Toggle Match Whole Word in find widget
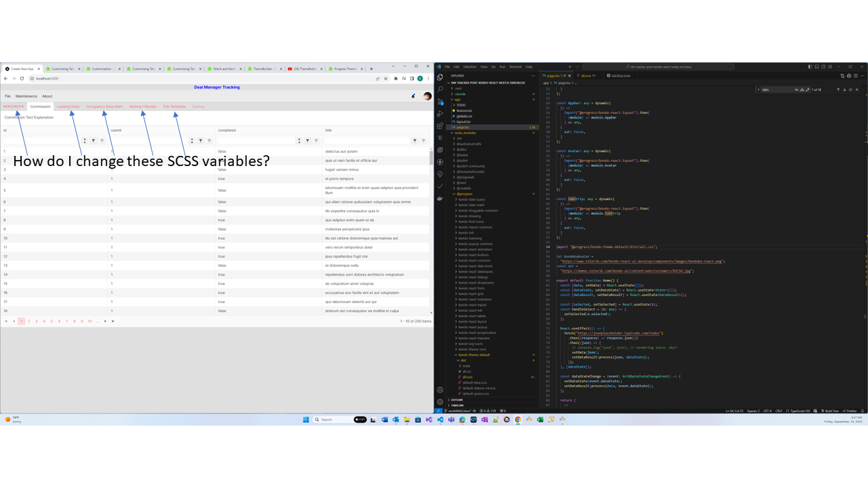The image size is (868, 488). point(804,89)
